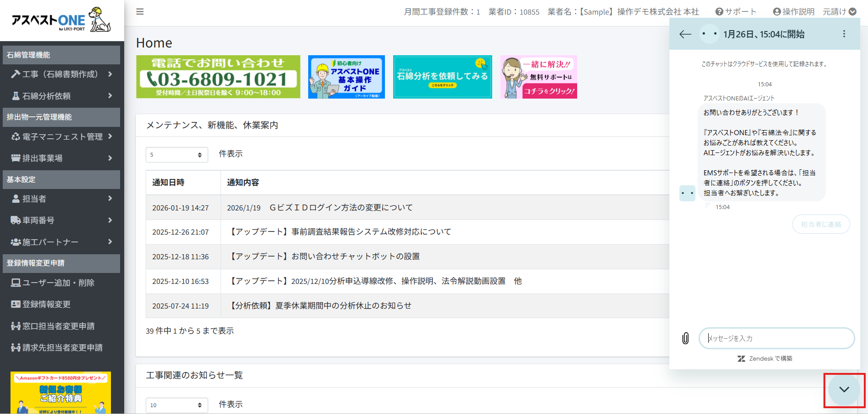Open the chat options three-dot menu

point(844,34)
